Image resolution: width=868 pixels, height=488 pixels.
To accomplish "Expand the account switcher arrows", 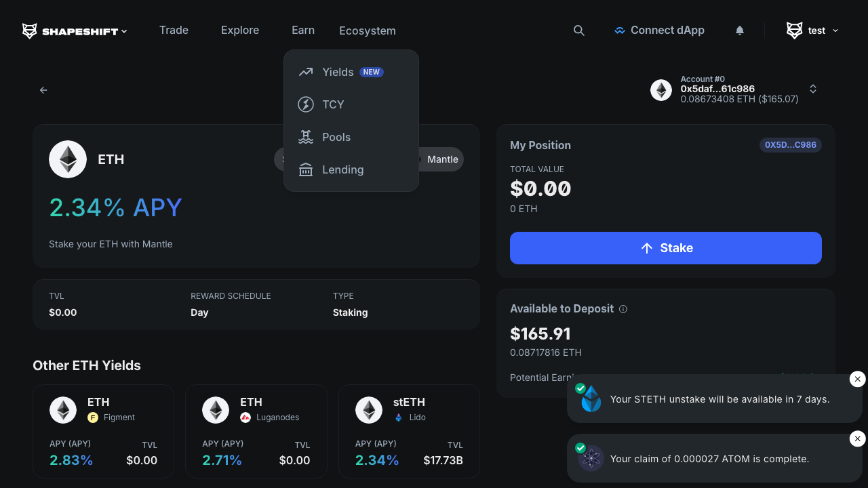I will click(812, 89).
